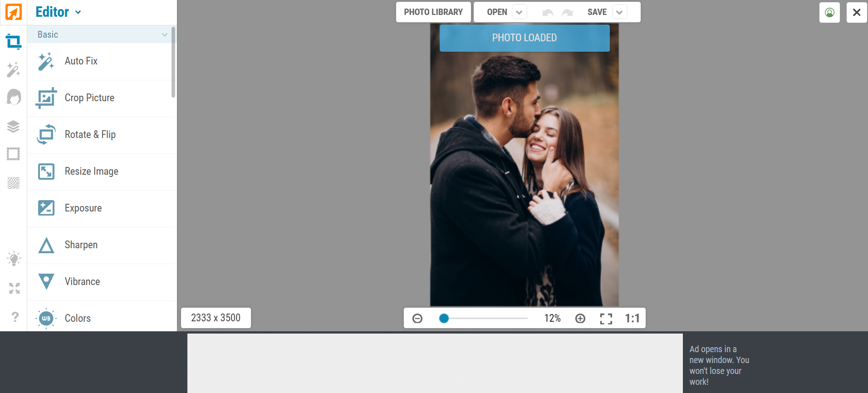
Task: Toggle fit-to-screen view icon
Action: click(x=606, y=319)
